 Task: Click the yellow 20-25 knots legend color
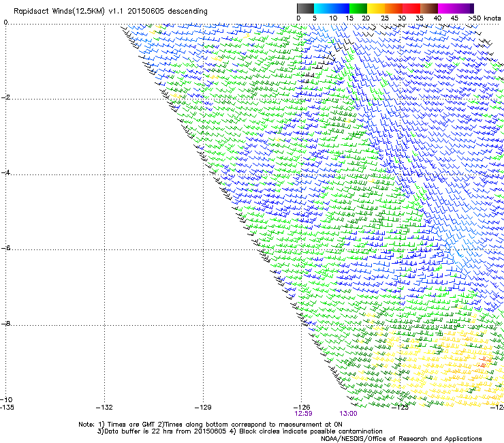(x=376, y=8)
